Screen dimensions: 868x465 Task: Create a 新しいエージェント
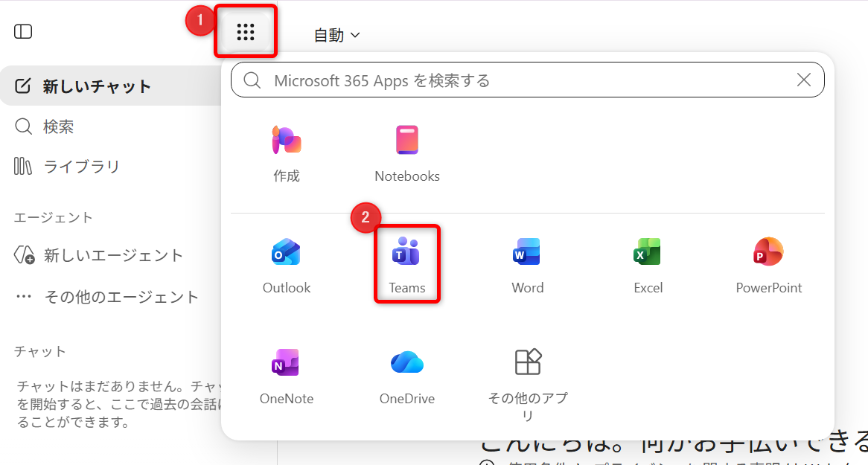[98, 255]
